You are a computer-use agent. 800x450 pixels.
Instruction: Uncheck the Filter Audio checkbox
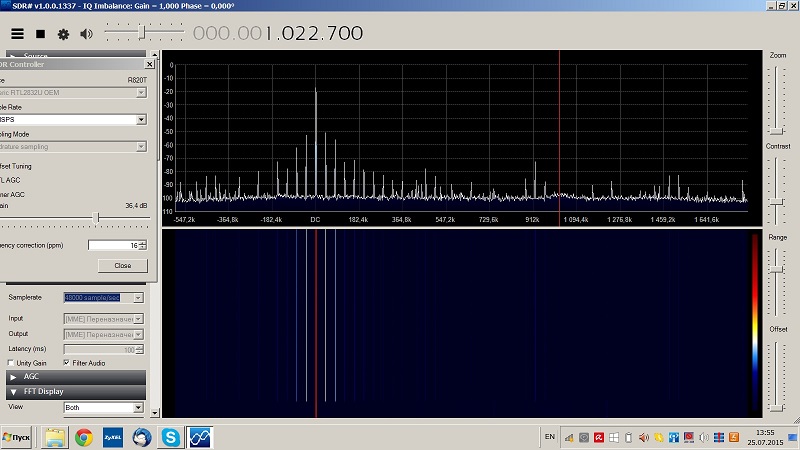coord(66,363)
